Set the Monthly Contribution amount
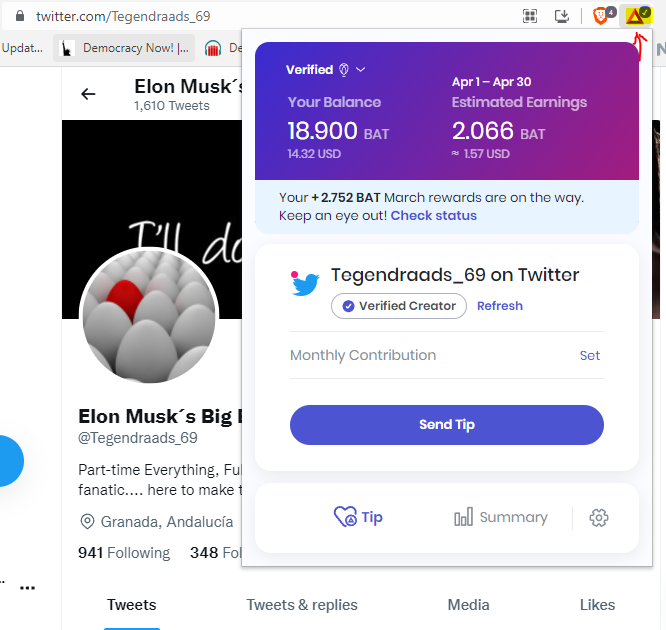 tap(590, 355)
